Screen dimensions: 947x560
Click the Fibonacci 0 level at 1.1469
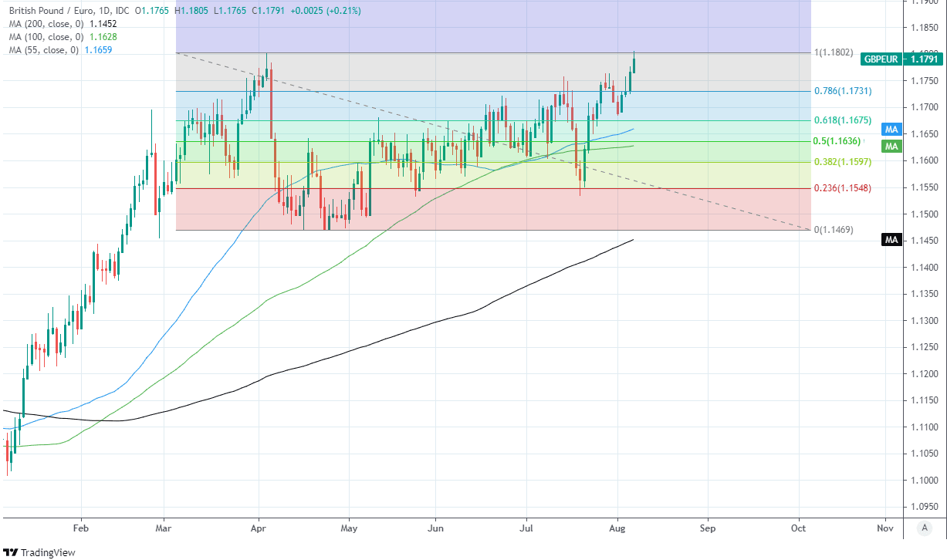click(834, 230)
